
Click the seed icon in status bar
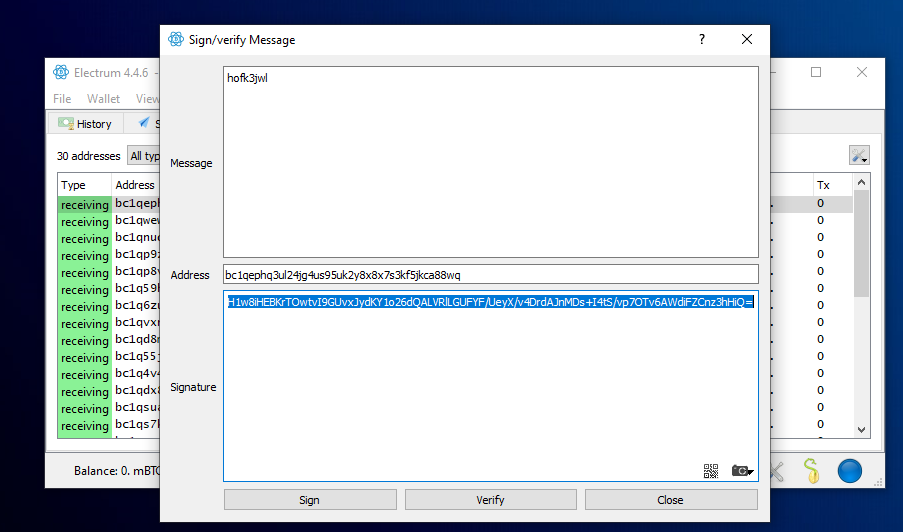[812, 470]
